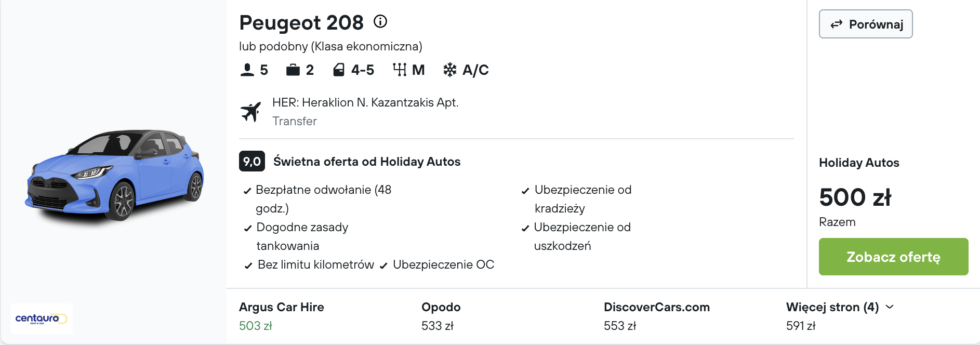Click the Bezpłatne odwołanie checkmark item
The width and height of the screenshot is (980, 345).
point(323,190)
